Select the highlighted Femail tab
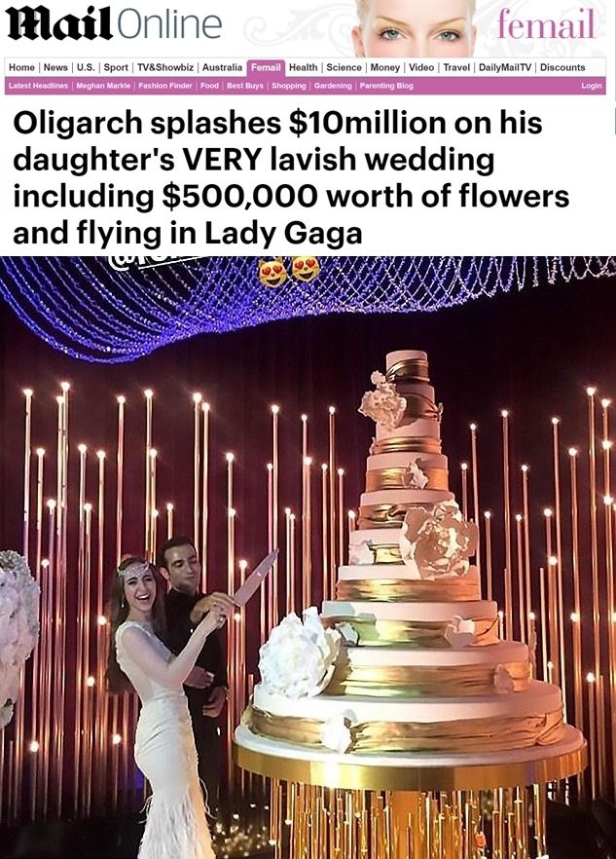616x859 pixels. tap(266, 67)
